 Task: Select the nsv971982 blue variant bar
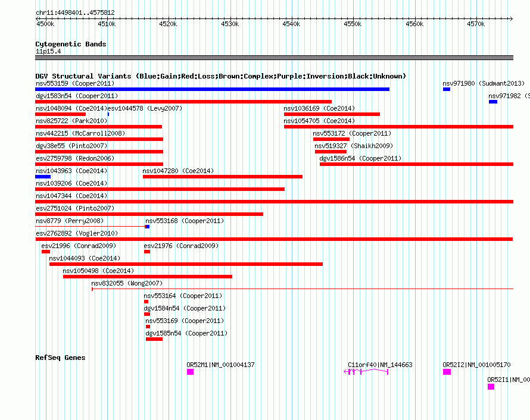click(493, 102)
